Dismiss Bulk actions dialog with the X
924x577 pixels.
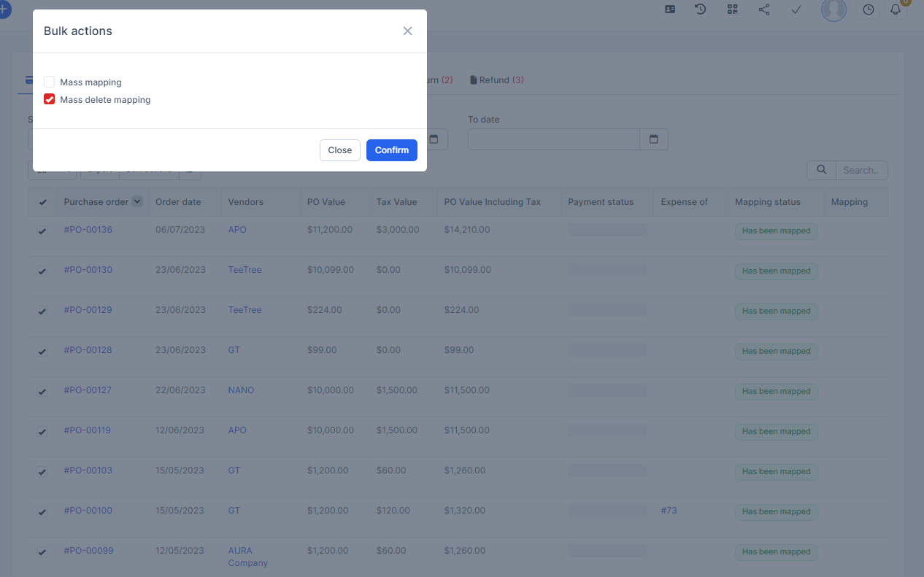[x=407, y=31]
